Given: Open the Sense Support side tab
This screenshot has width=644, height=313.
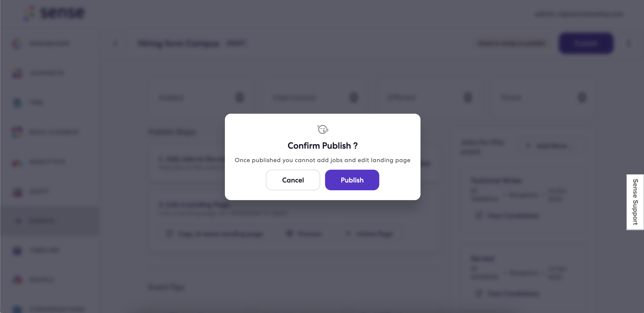Looking at the screenshot, I should [x=635, y=202].
